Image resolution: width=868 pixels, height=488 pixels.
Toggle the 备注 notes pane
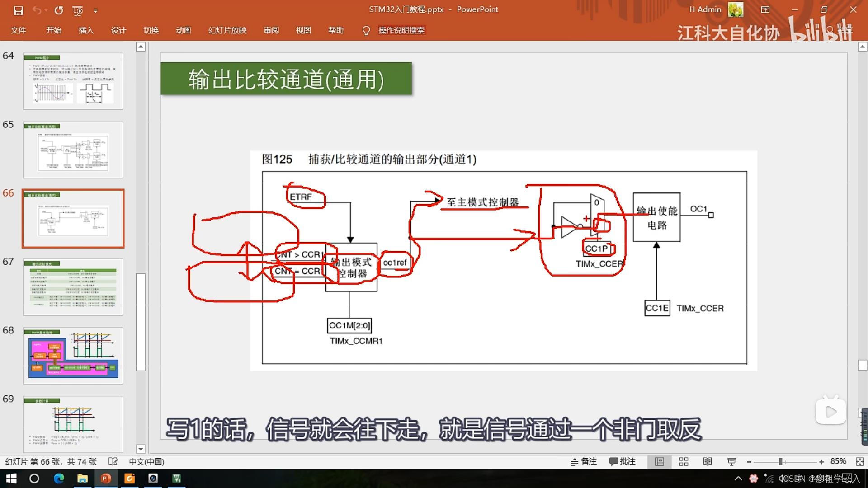[x=584, y=461]
